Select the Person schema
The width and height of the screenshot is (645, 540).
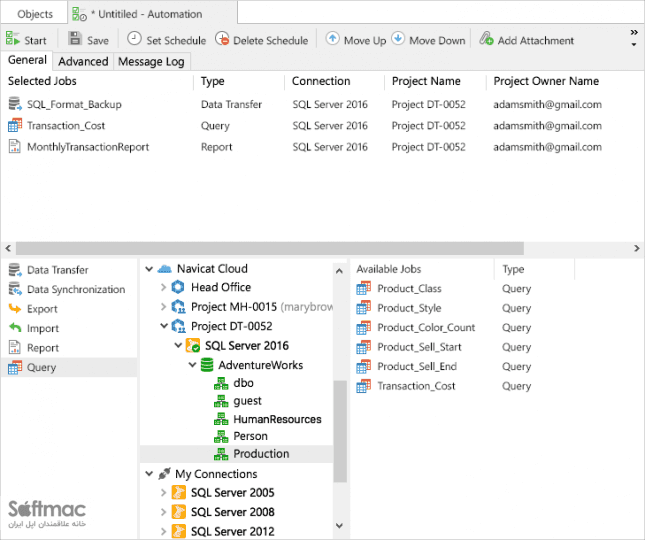pos(250,436)
